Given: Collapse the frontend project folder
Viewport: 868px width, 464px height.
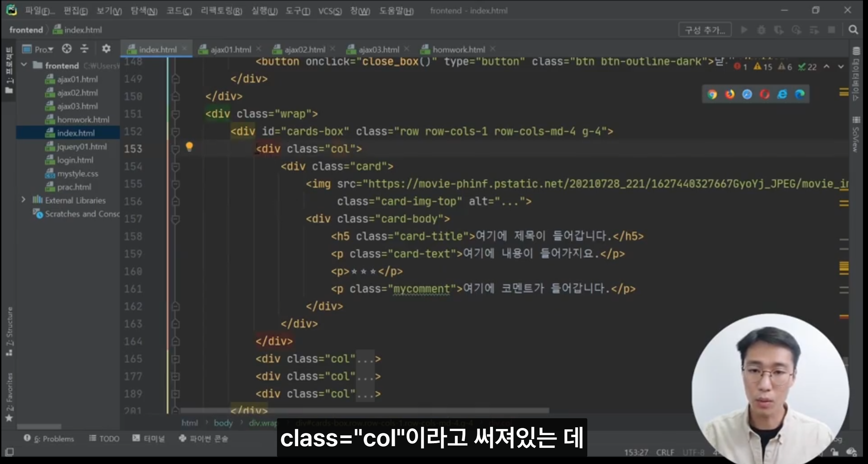Looking at the screenshot, I should coord(24,65).
